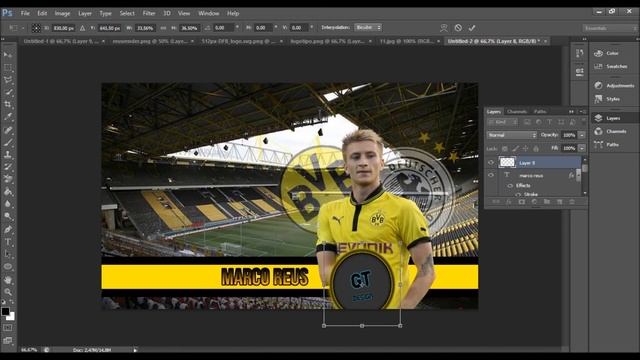The width and height of the screenshot is (640, 360).
Task: Open the File menu
Action: 25,13
